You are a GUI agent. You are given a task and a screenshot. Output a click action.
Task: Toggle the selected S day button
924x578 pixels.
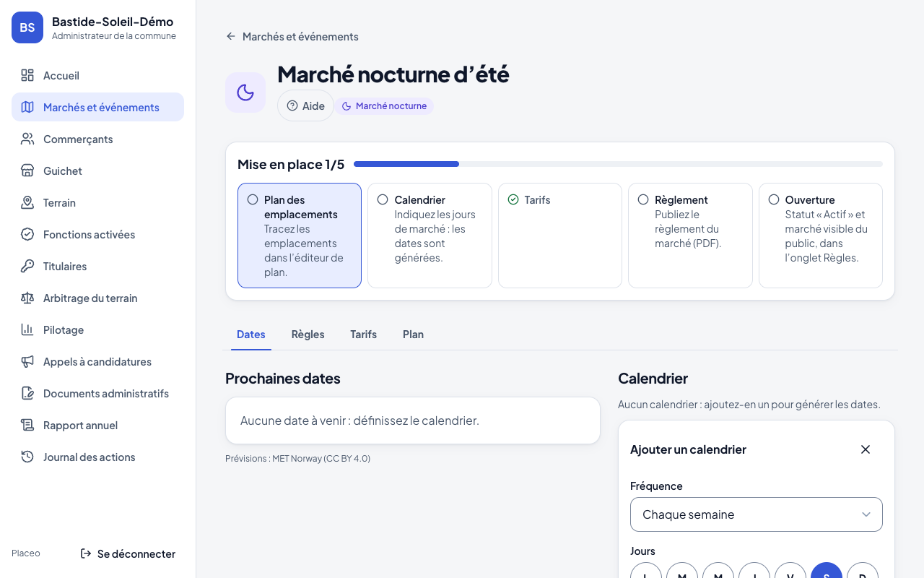pyautogui.click(x=827, y=571)
